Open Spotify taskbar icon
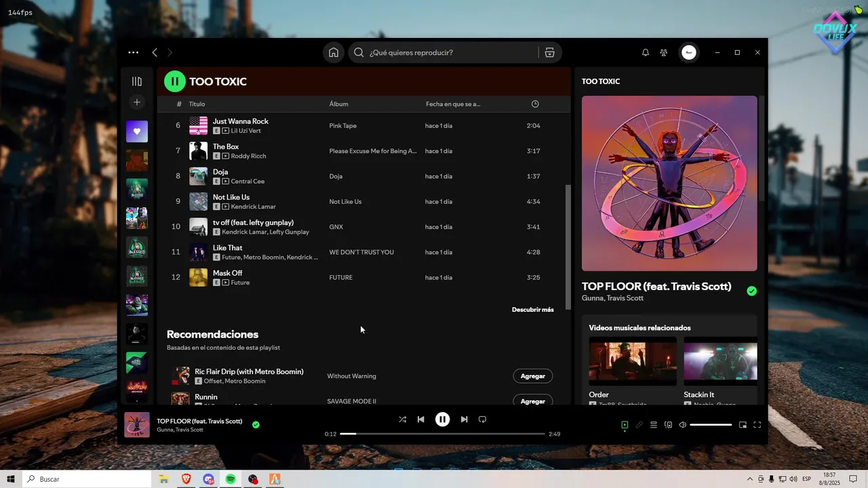 (231, 479)
